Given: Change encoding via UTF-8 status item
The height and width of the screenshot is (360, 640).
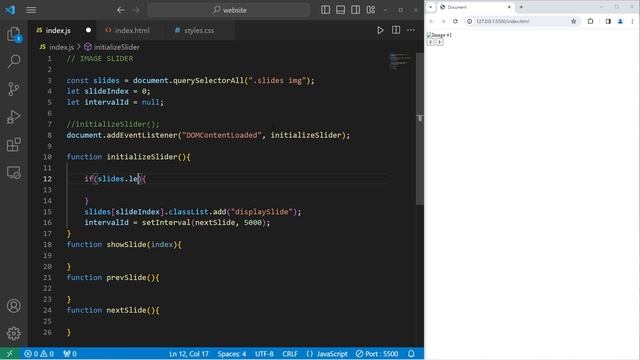Looking at the screenshot, I should [x=264, y=354].
